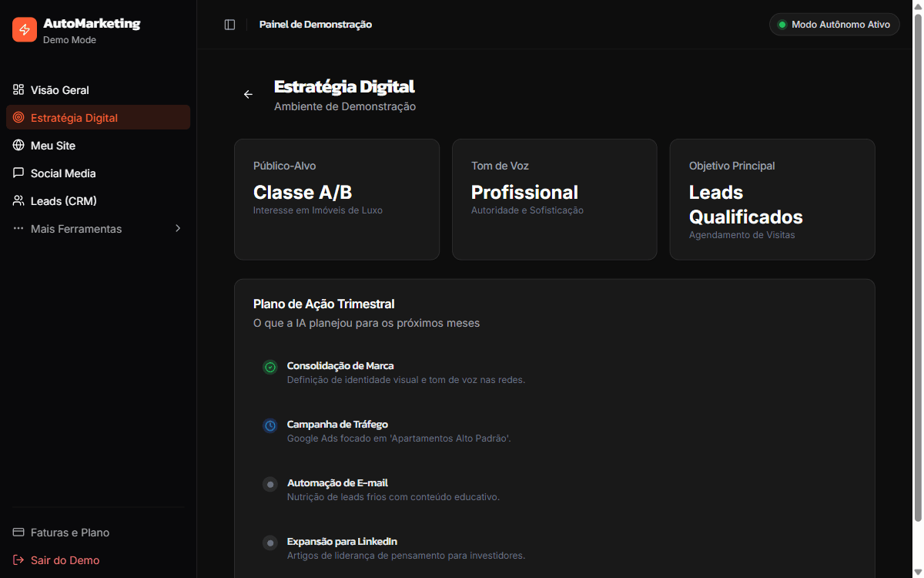Click the Leads (CRM) people icon
Image resolution: width=924 pixels, height=578 pixels.
pyautogui.click(x=18, y=200)
